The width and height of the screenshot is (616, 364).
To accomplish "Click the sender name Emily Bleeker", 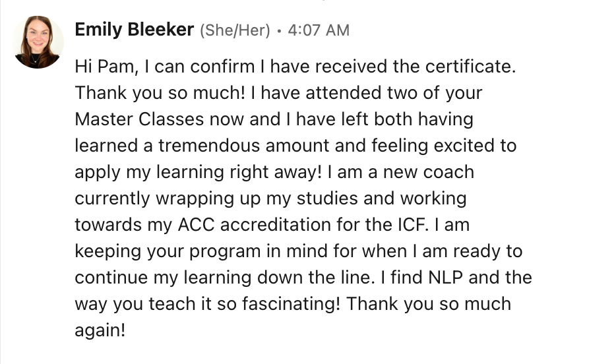I will coord(135,30).
